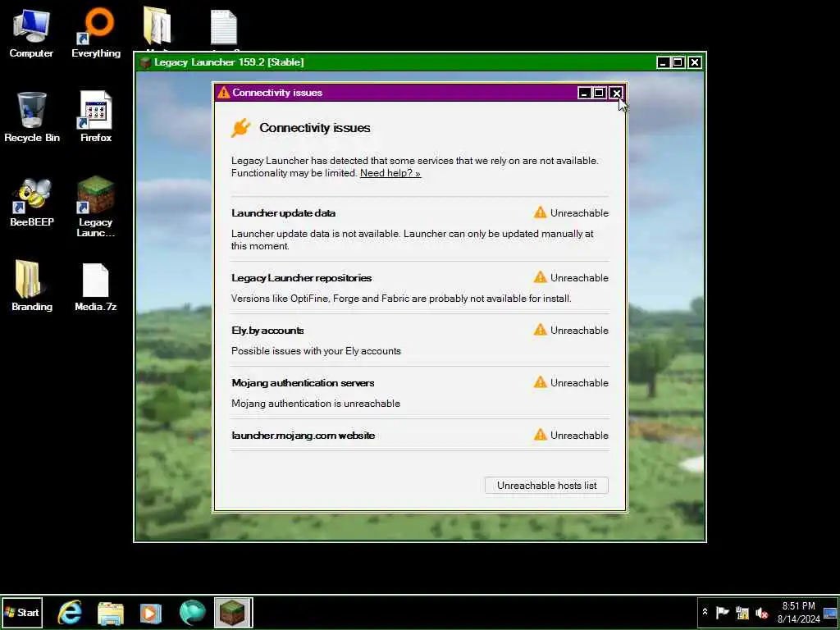Minimize the Legacy Launcher main window
The width and height of the screenshot is (840, 630).
coord(663,62)
